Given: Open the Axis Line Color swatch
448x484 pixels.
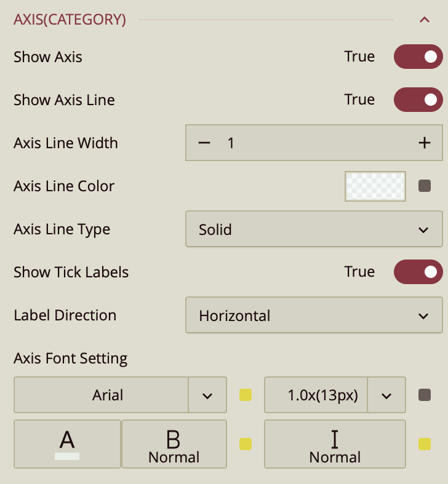Looking at the screenshot, I should coord(375,186).
